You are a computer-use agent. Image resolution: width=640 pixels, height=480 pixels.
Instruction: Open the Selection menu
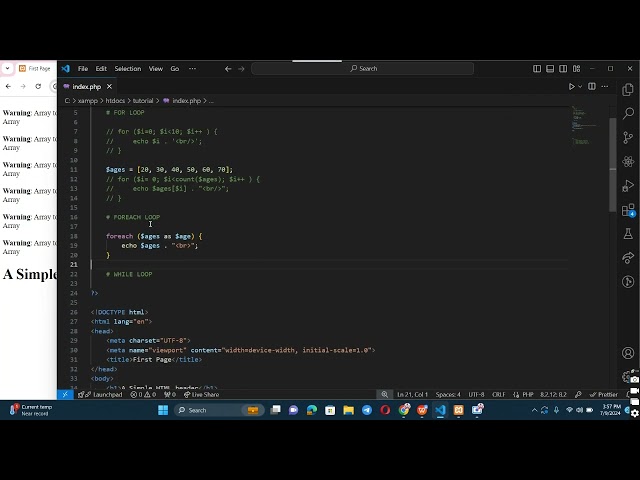coord(128,69)
